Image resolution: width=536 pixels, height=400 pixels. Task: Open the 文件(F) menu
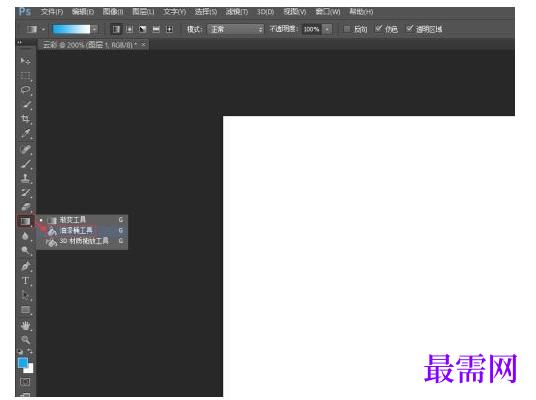click(x=52, y=12)
